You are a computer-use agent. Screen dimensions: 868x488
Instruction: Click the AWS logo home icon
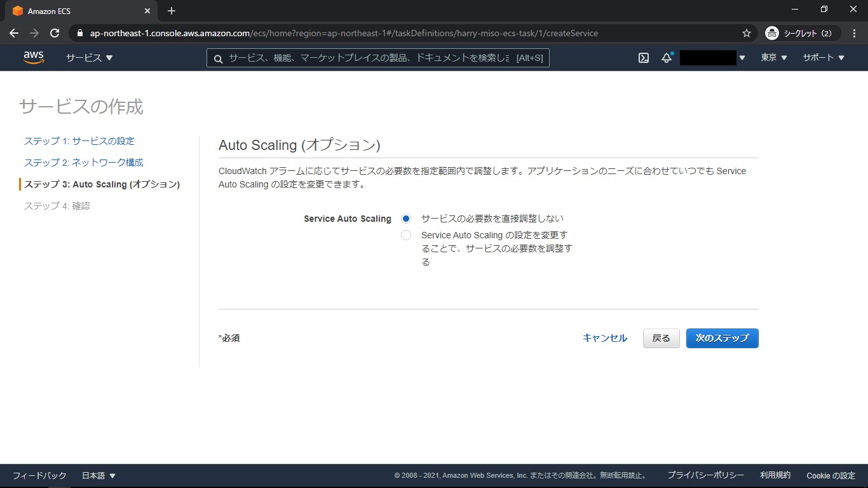point(34,58)
